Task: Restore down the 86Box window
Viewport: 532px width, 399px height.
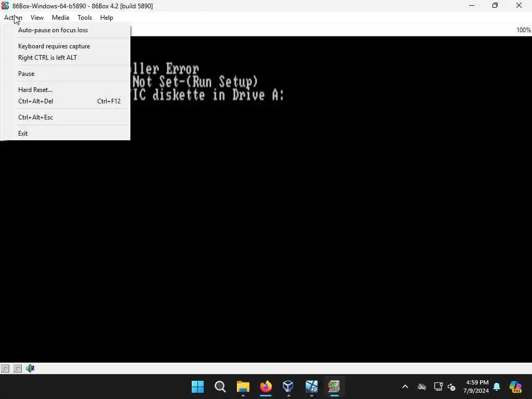Action: pyautogui.click(x=495, y=5)
